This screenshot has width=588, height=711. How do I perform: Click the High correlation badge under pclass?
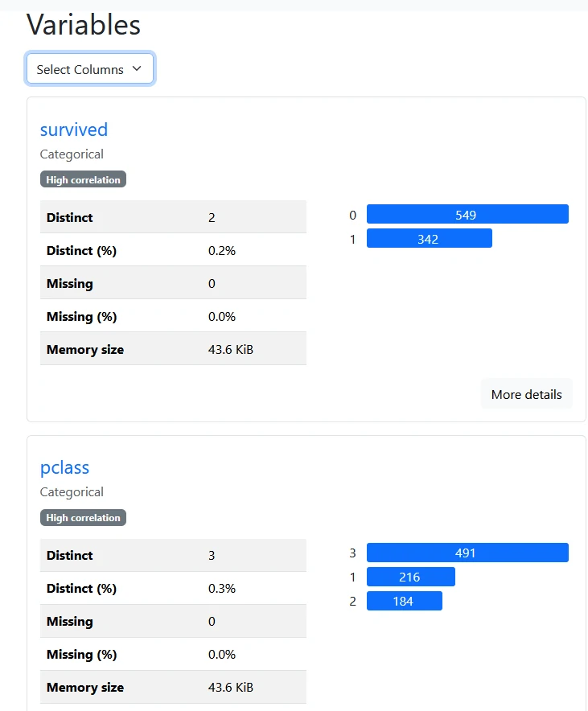(83, 517)
